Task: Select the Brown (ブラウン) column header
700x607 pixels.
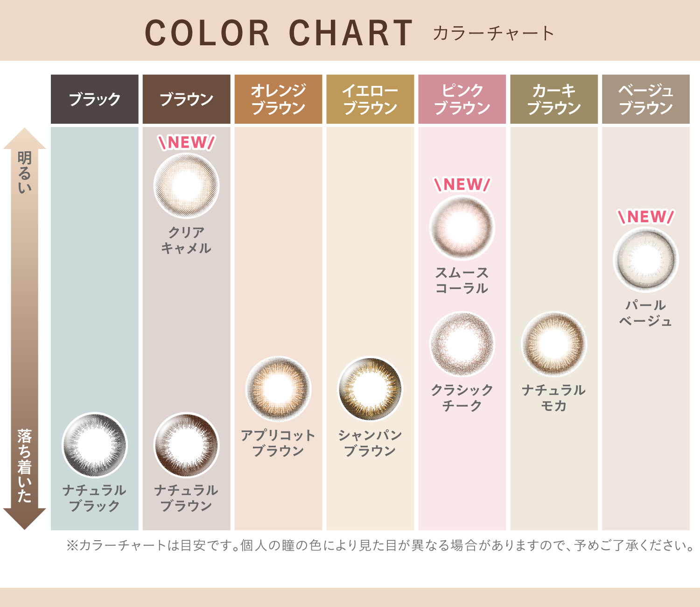Action: 186,99
